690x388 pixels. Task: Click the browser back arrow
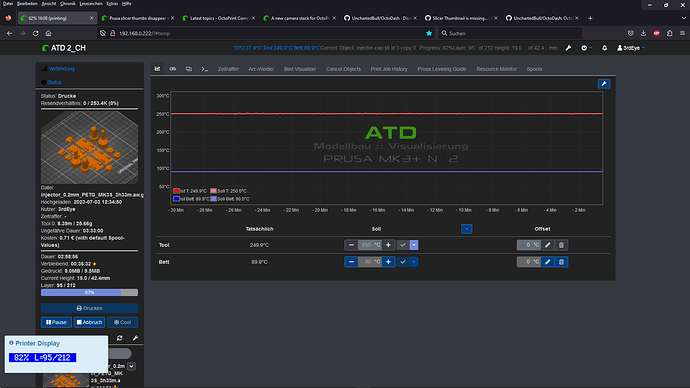pyautogui.click(x=10, y=33)
